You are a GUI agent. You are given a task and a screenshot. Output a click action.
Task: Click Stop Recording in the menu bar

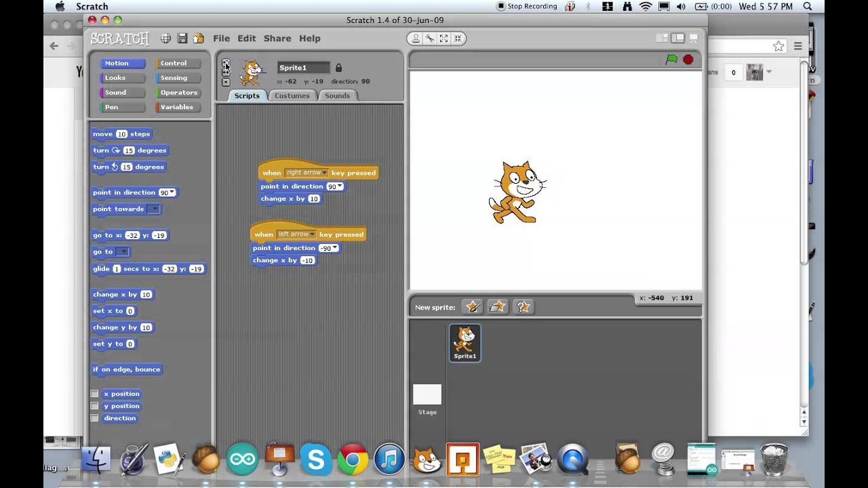pyautogui.click(x=527, y=6)
